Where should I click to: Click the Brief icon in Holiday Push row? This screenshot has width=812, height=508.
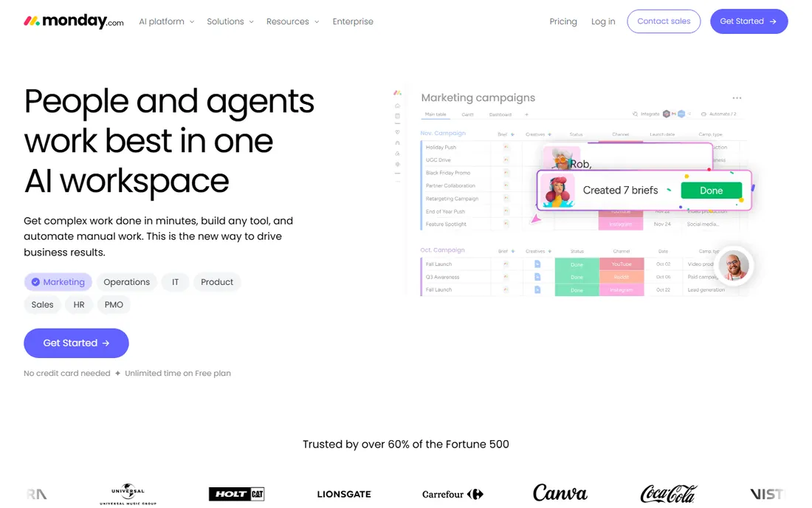pos(506,147)
